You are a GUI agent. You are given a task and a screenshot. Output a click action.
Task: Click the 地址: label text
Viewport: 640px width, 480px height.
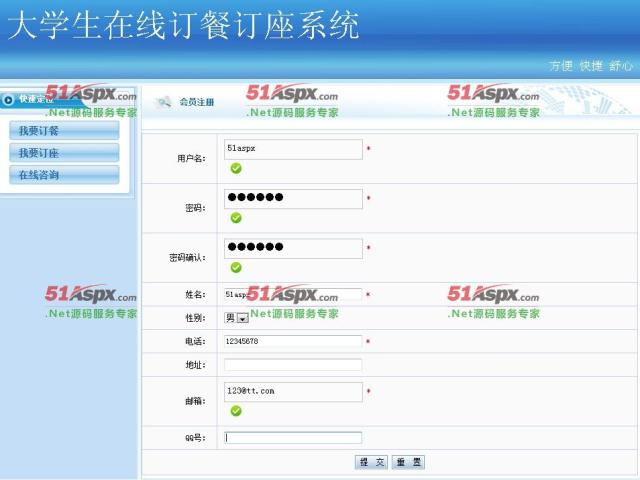tap(196, 365)
